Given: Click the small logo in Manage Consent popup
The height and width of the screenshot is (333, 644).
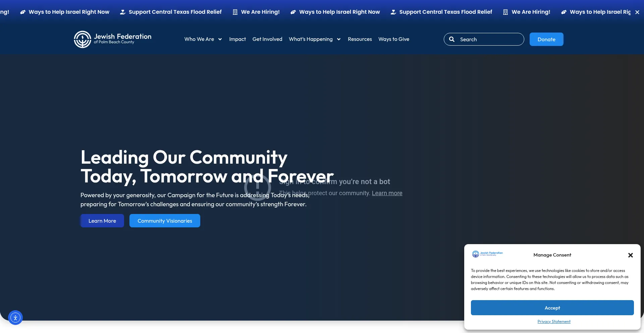Looking at the screenshot, I should pos(487,254).
